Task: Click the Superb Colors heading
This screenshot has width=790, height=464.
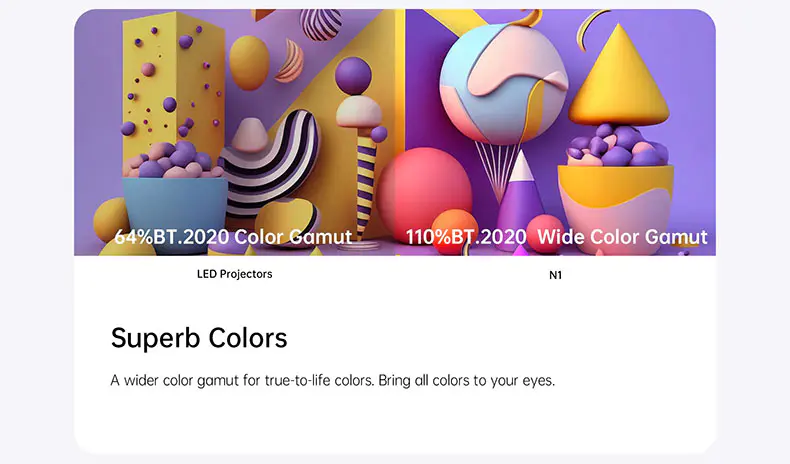Action: coord(199,338)
